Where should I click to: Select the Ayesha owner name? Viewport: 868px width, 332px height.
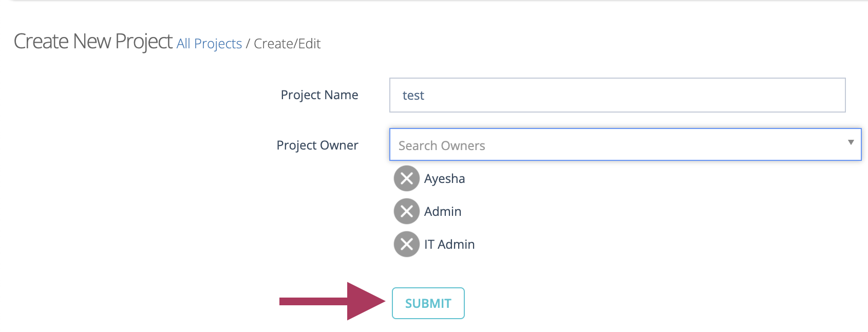click(x=444, y=178)
